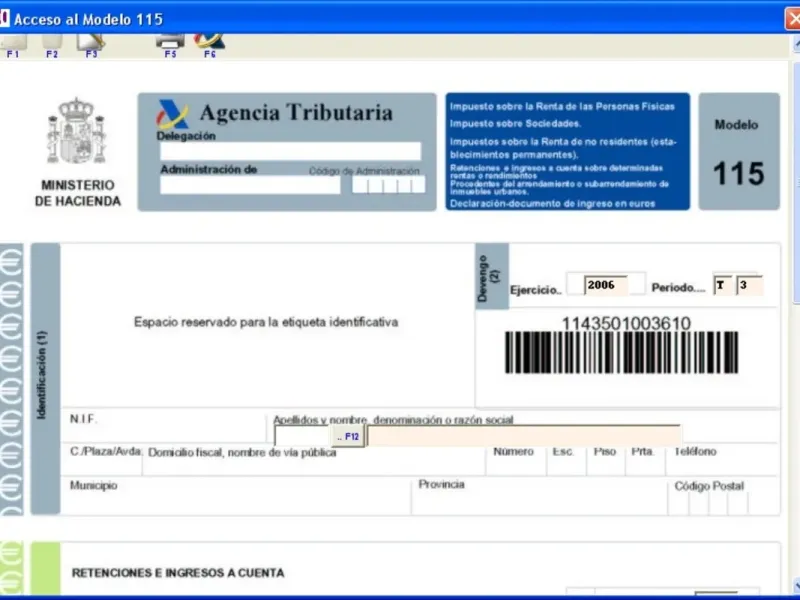Viewport: 800px width, 600px height.
Task: Click the "MINISTERIO DE HACIENDA" text
Action: 78,193
